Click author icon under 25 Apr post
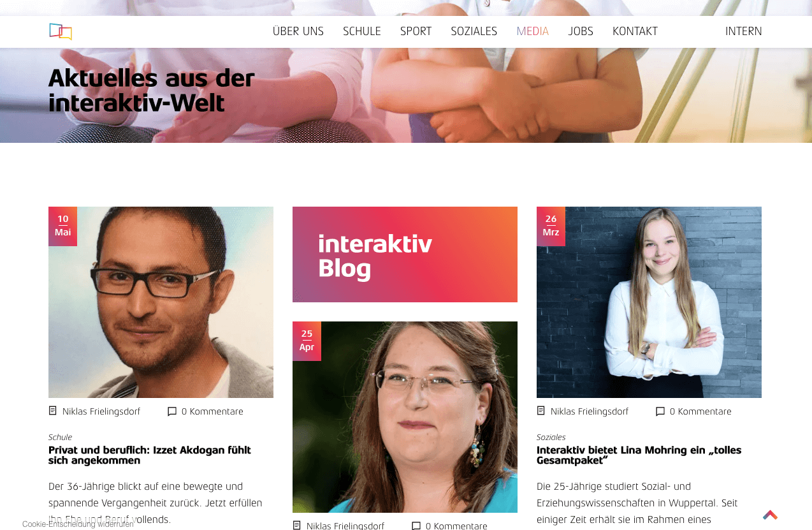Viewport: 812px width, 530px height. click(x=297, y=525)
